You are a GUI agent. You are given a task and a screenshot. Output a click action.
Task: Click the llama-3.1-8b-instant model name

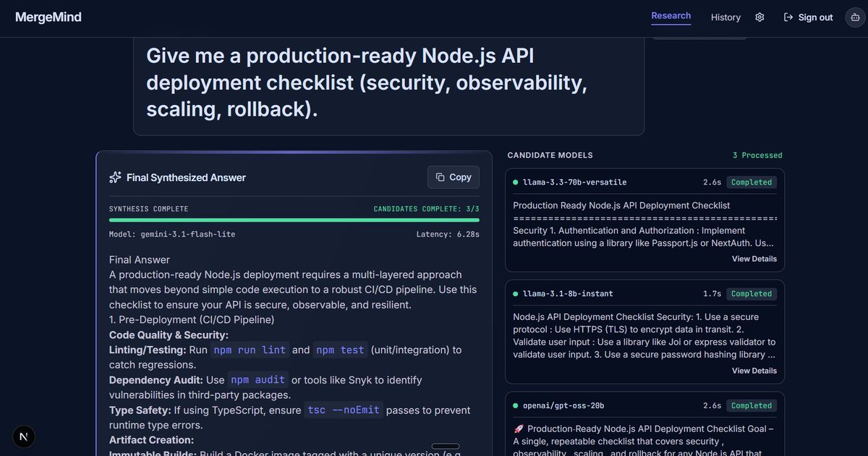(x=568, y=294)
